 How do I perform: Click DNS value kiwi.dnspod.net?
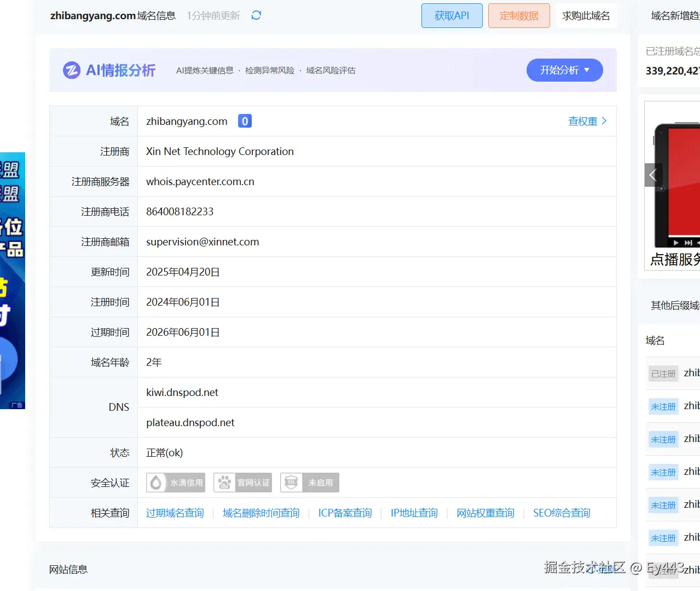tap(182, 392)
